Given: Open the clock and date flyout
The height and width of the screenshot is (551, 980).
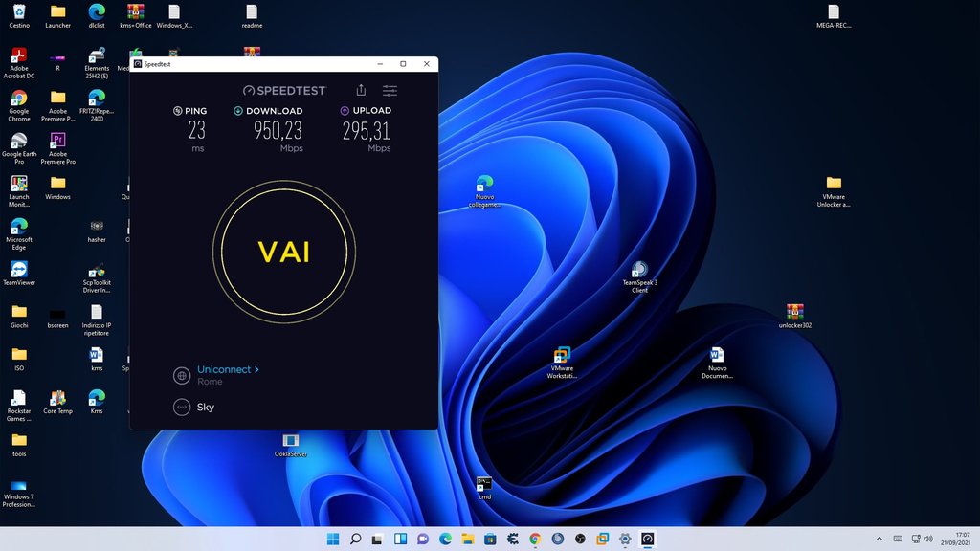Looking at the screenshot, I should point(961,540).
